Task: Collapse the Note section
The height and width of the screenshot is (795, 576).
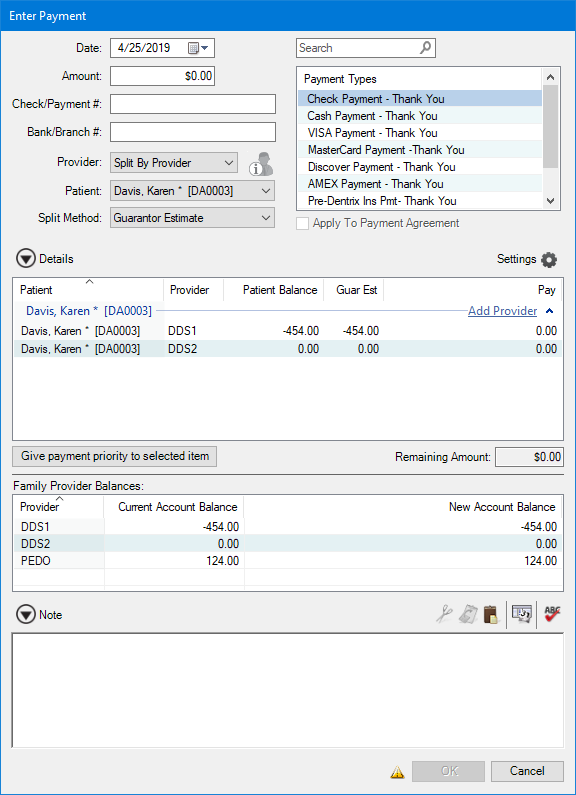Action: click(25, 615)
